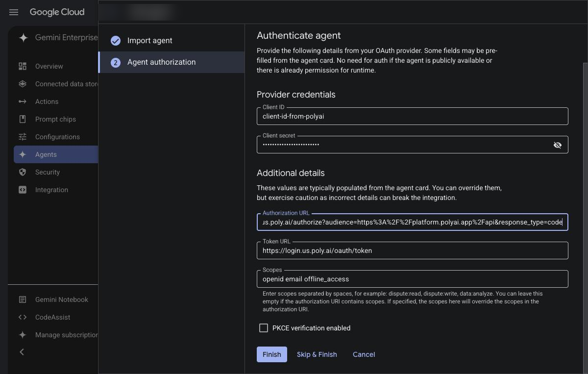588x374 pixels.
Task: Open Prompt chips section
Action: (56, 119)
